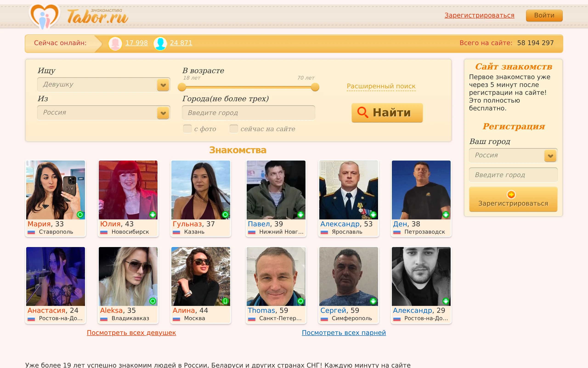The image size is (588, 368).
Task: Enable the 'сейчас на сайте' checkbox
Action: [x=234, y=129]
